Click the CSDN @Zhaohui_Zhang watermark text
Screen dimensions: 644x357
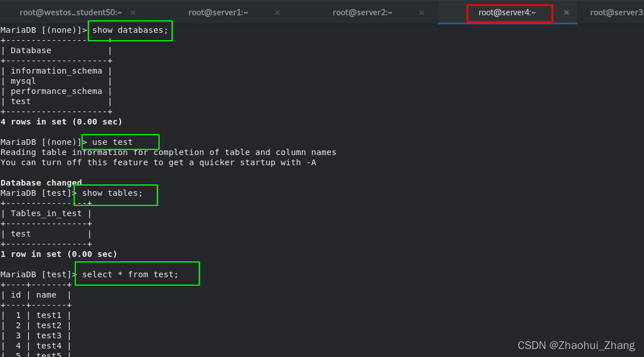click(576, 345)
